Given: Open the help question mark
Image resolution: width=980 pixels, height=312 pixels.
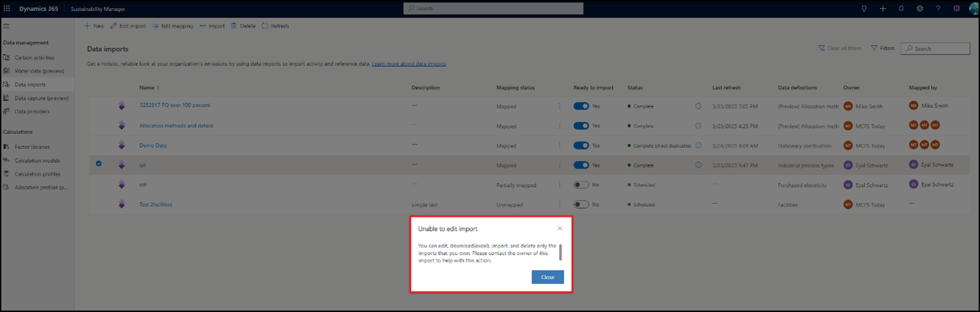Looking at the screenshot, I should coord(938,8).
